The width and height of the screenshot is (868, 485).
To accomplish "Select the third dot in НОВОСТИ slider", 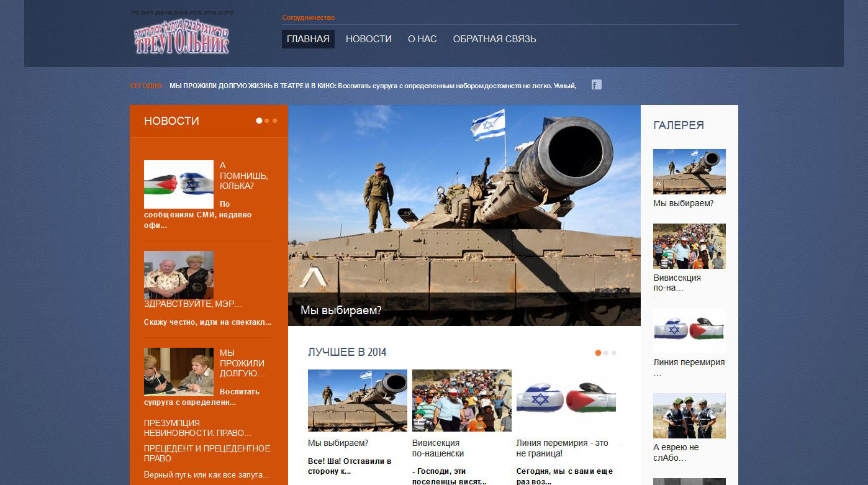I will 274,121.
